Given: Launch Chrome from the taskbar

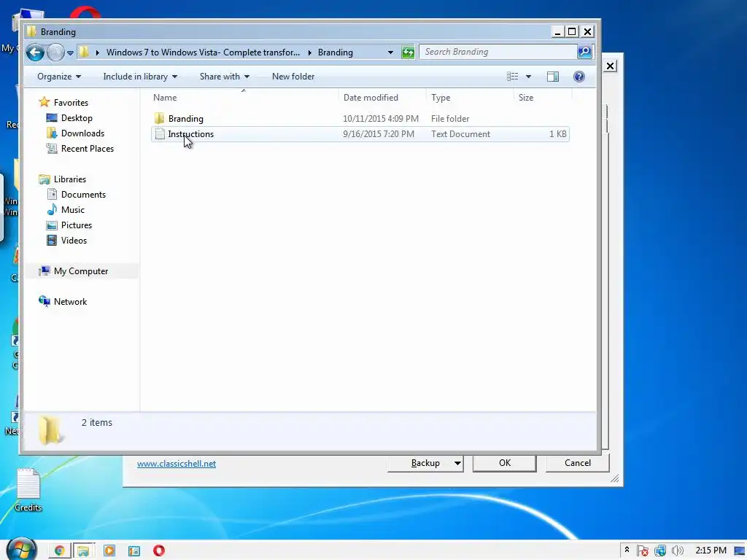Looking at the screenshot, I should pos(60,551).
